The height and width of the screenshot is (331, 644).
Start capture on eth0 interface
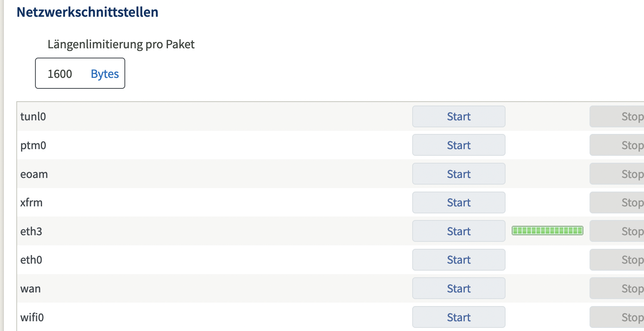tap(458, 260)
